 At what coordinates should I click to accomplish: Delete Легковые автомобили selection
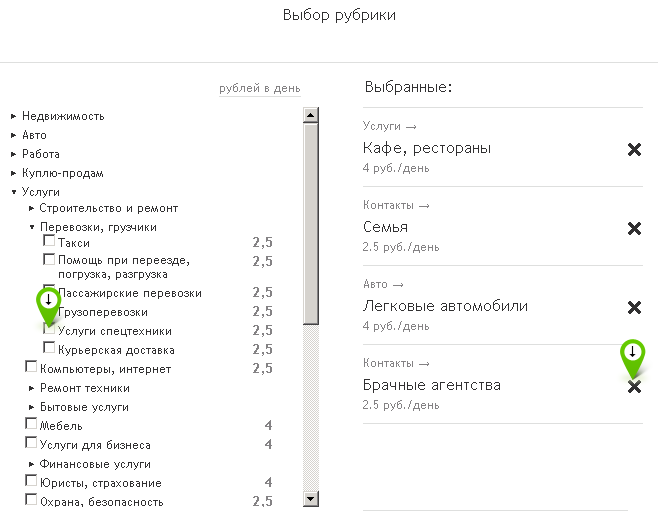click(x=634, y=308)
